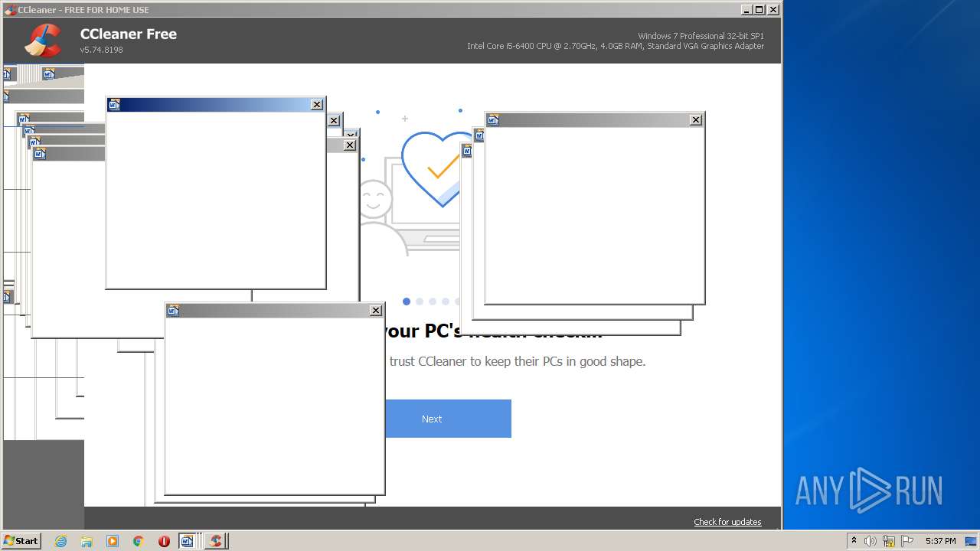Close the blank popup covering the Next button
The image size is (980, 551).
tap(375, 311)
